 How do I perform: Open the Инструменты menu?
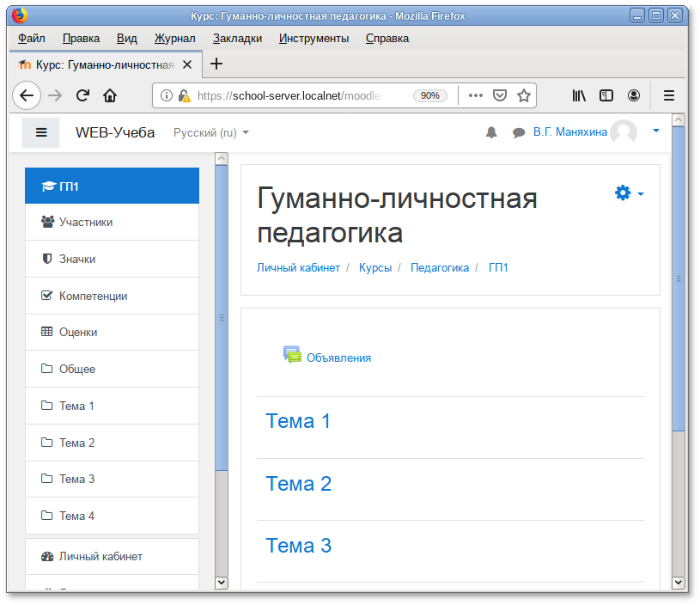coord(313,39)
